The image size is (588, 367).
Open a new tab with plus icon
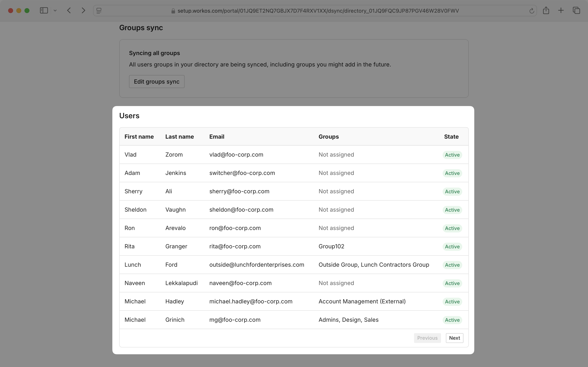(561, 10)
